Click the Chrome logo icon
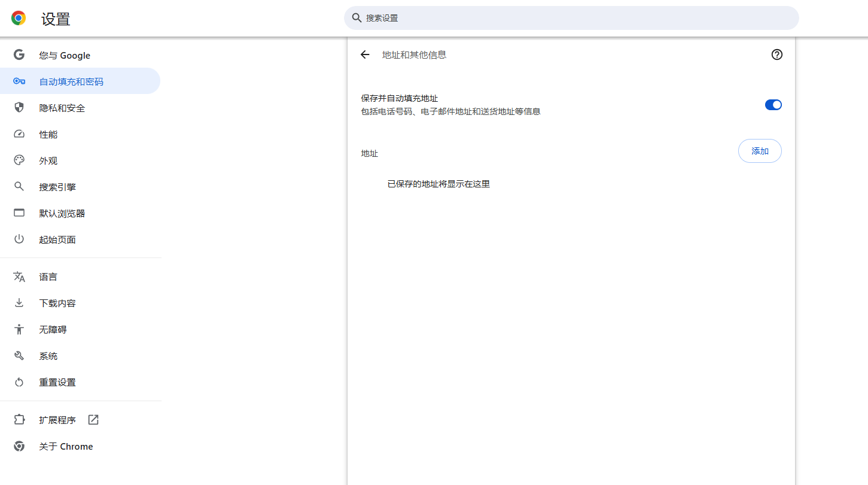Viewport: 868px width, 485px height. 19,18
